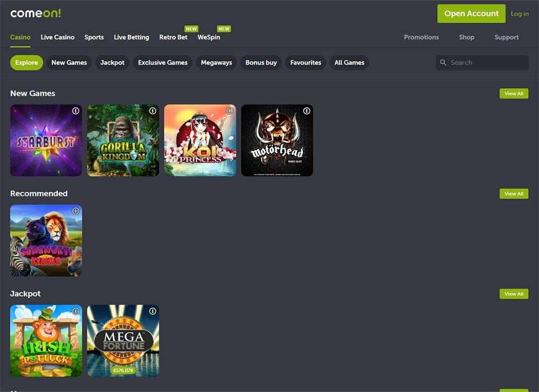
Task: Select the Casino tab
Action: click(x=20, y=37)
